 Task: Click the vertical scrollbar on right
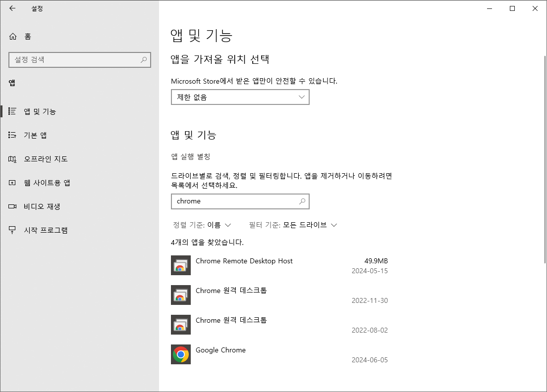click(x=545, y=159)
